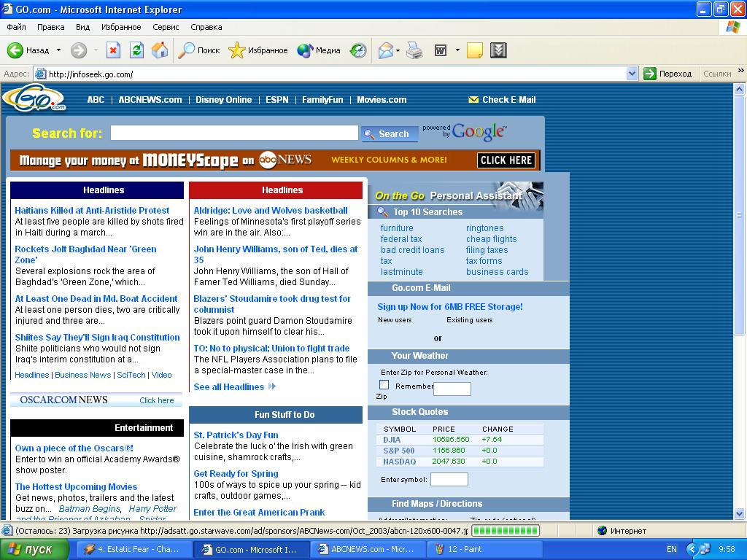Image resolution: width=747 pixels, height=560 pixels.
Task: Open the Favorites star icon
Action: point(236,50)
